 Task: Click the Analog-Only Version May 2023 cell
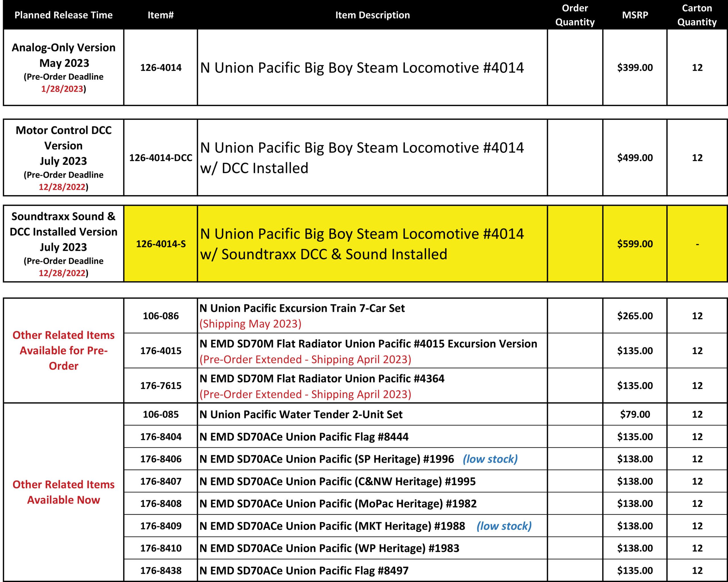coord(63,67)
